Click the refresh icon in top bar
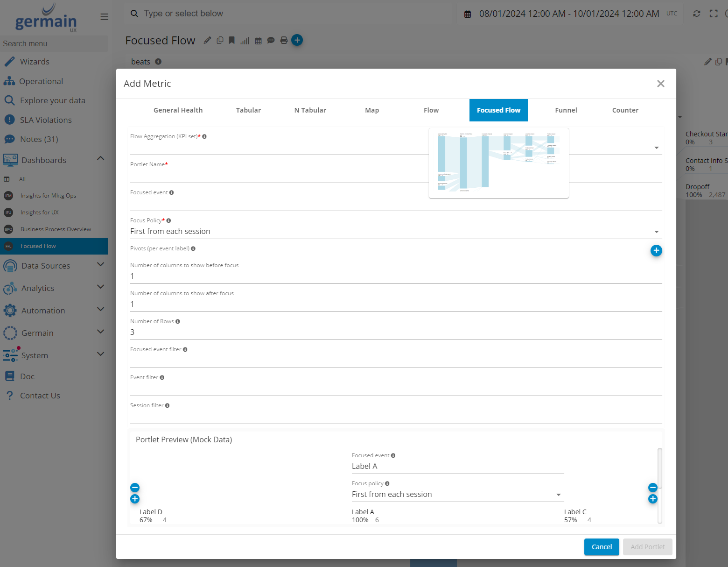728x567 pixels. [x=696, y=14]
